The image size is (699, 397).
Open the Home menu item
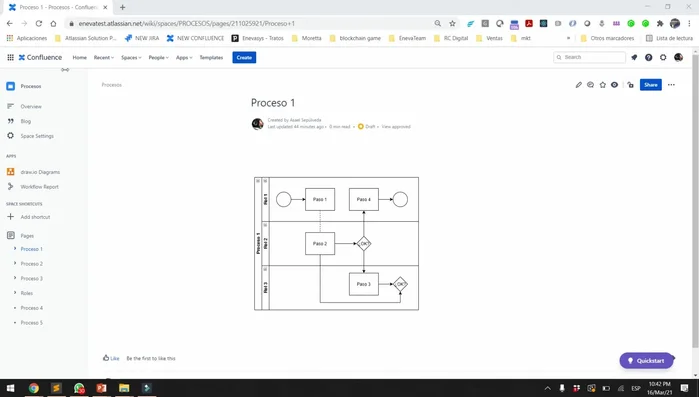pyautogui.click(x=80, y=57)
